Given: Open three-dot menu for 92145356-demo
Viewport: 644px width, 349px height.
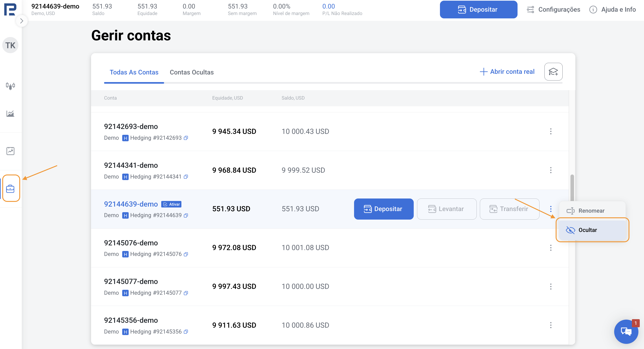Looking at the screenshot, I should click(x=550, y=325).
